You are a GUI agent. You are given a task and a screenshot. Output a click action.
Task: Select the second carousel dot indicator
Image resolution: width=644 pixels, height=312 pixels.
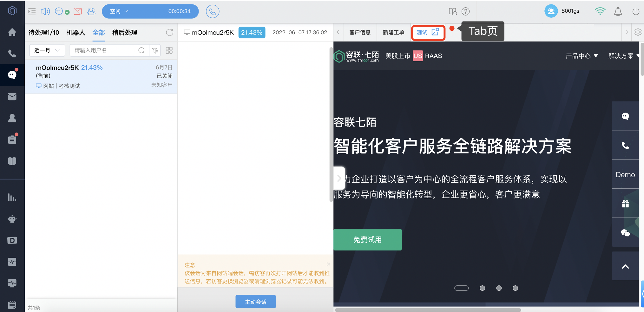click(482, 288)
